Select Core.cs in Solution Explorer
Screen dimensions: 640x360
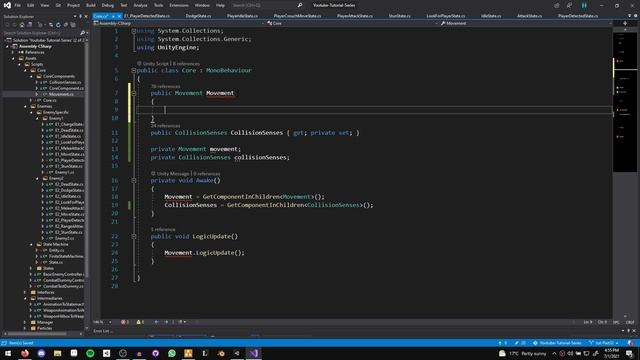point(49,100)
